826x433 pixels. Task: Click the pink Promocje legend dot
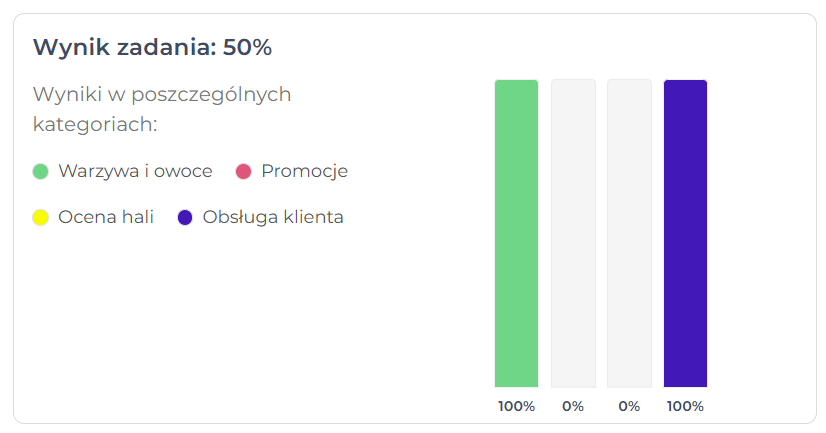242,171
